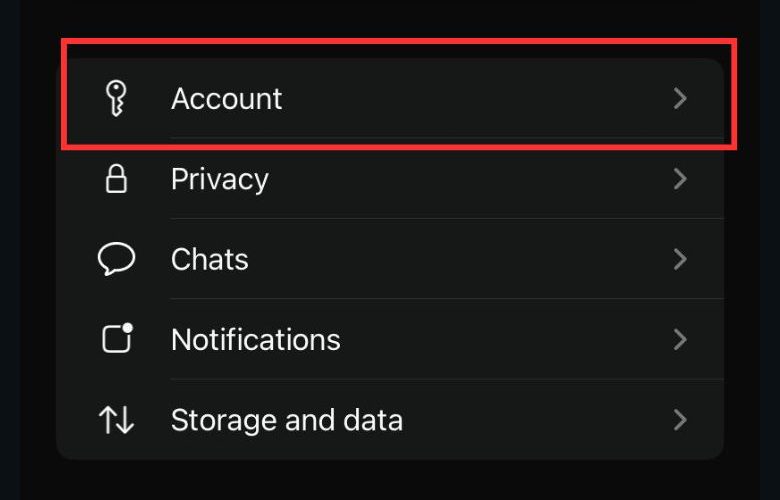This screenshot has height=500, width=780.
Task: Click the chevron next to Notifications
Action: point(680,340)
